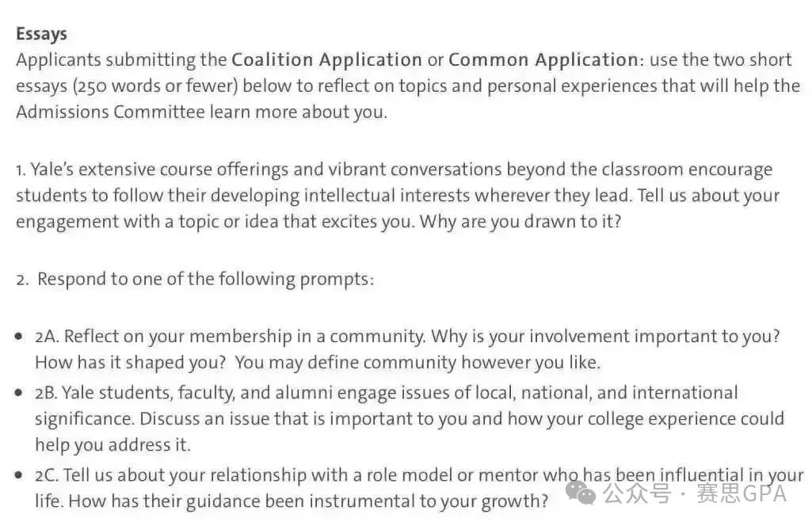
Task: Click 'help you address it.' line
Action: [x=113, y=445]
